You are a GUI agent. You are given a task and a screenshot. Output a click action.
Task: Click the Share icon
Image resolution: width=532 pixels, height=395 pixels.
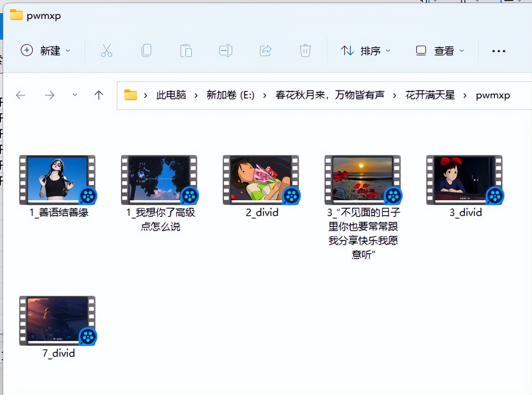pos(265,50)
